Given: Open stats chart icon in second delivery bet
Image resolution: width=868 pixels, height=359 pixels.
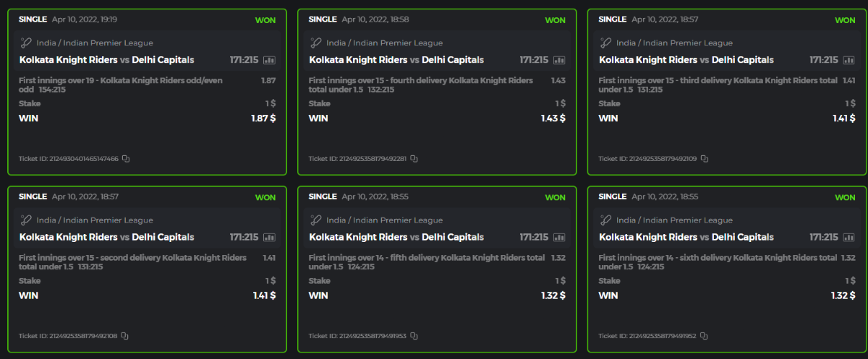Looking at the screenshot, I should pyautogui.click(x=270, y=237).
